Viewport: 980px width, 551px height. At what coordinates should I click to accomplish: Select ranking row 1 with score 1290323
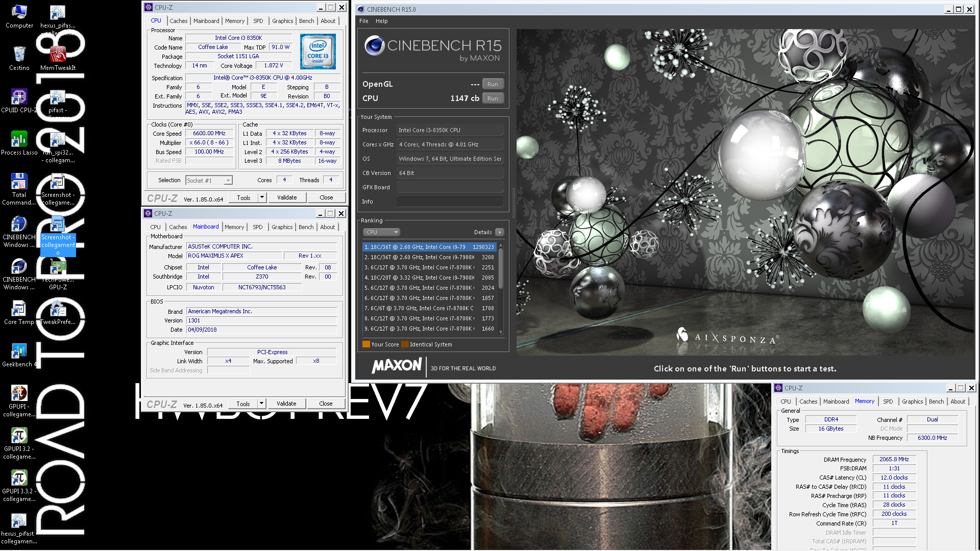point(429,247)
